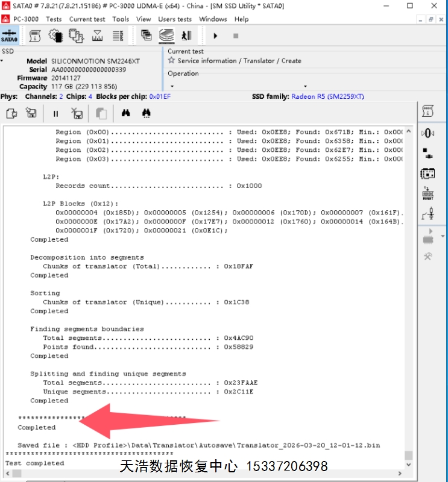Click the binoculars find icon
Image resolution: width=448 pixels, height=482 pixels.
(126, 113)
